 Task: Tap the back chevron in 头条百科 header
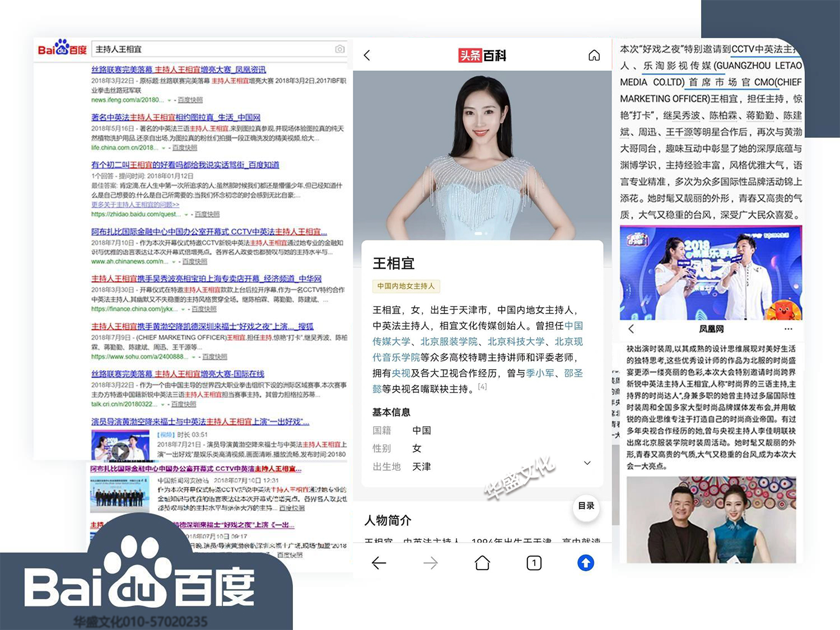tap(367, 55)
